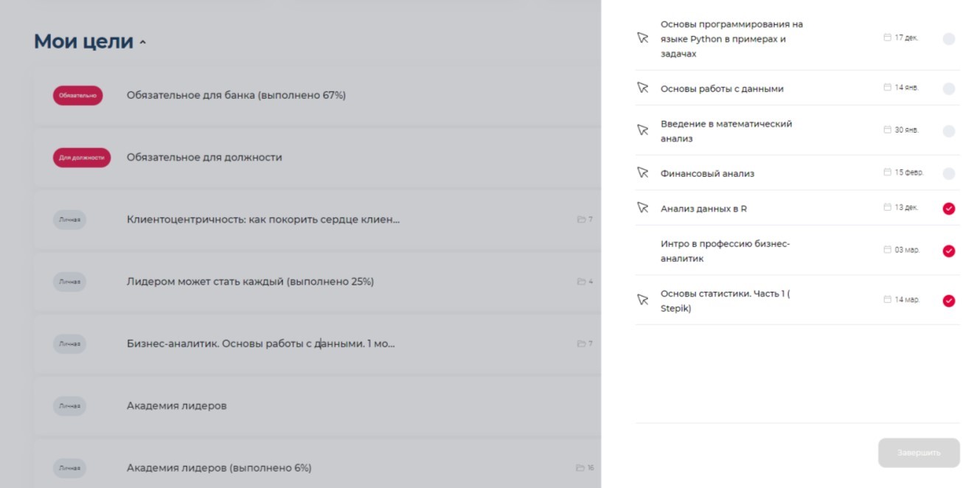Select the red Обязательно tag
The height and width of the screenshot is (488, 980).
77,95
